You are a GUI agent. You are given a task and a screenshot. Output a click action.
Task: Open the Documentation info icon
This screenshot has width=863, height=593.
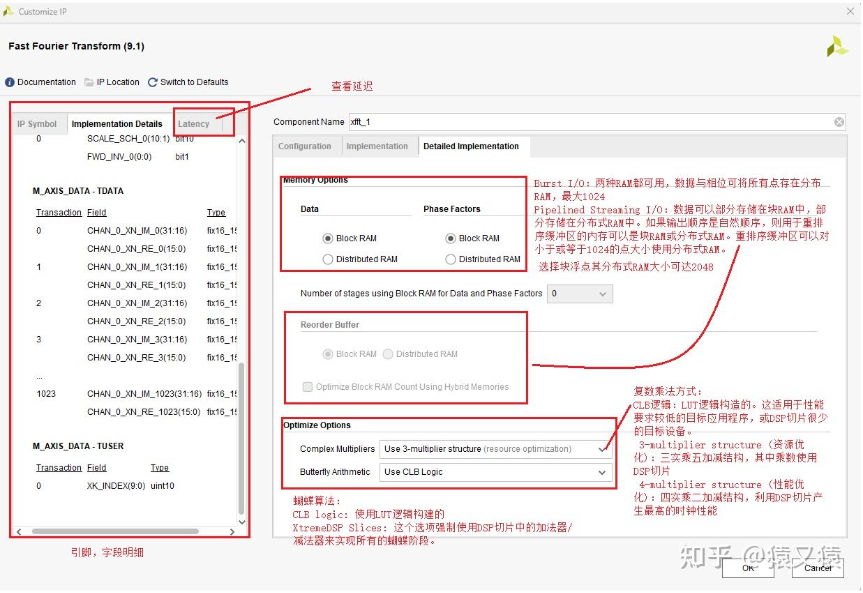[10, 82]
